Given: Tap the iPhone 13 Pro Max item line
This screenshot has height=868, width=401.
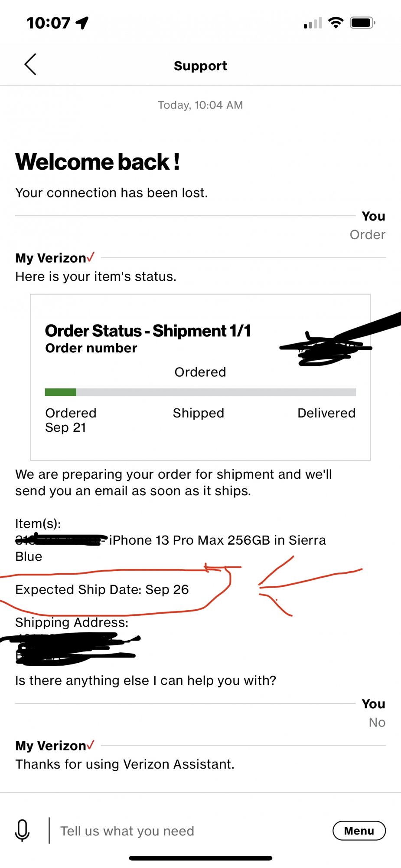Looking at the screenshot, I should pyautogui.click(x=170, y=548).
